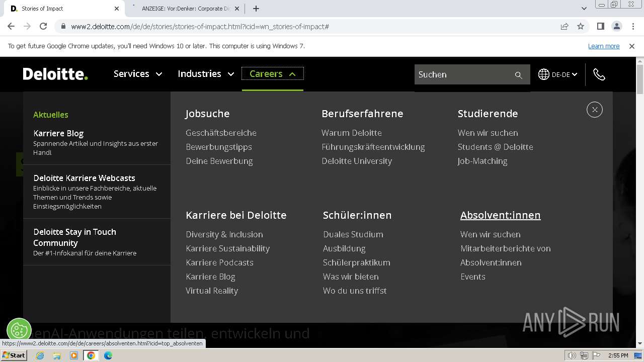Click the share page icon
The image size is (644, 362).
coord(565,26)
